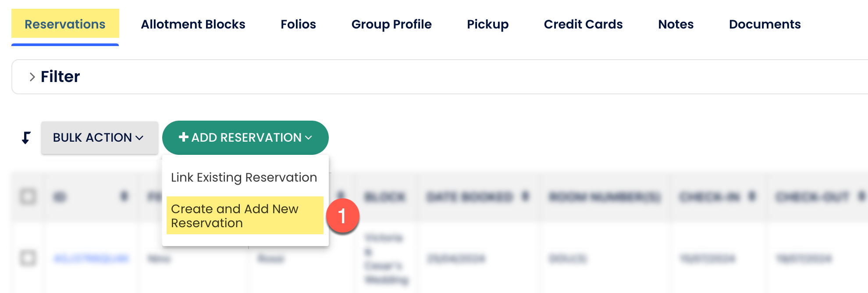Switch to the Allotment Blocks tab
Image resolution: width=868 pixels, height=293 pixels.
(x=193, y=24)
